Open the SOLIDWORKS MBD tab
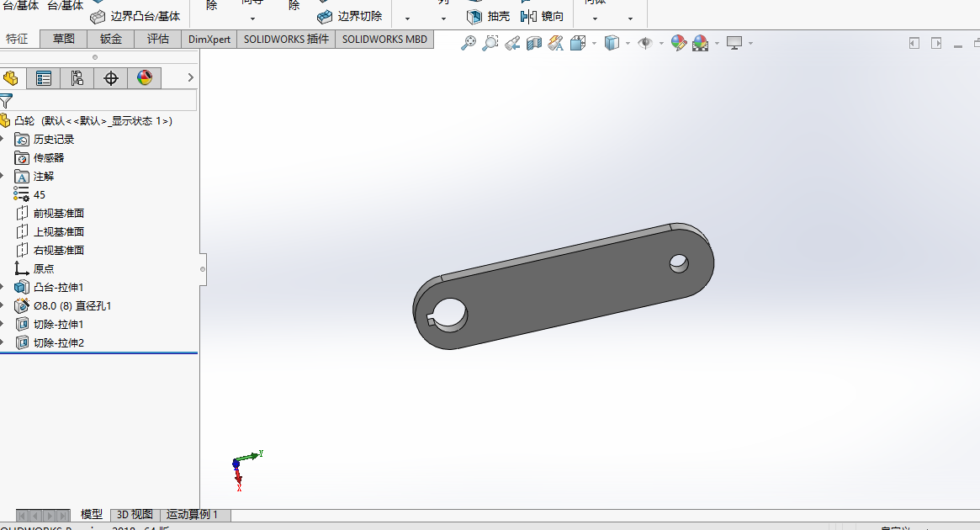Image resolution: width=980 pixels, height=530 pixels. pos(384,39)
